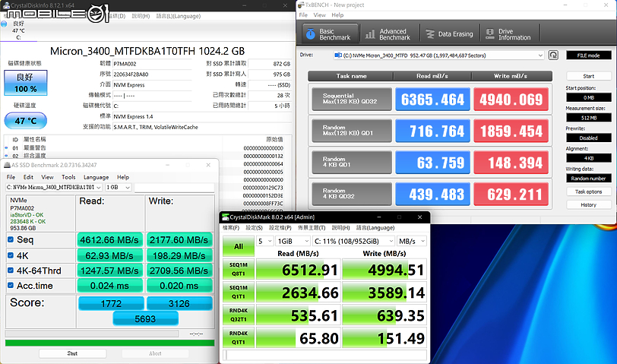Open AS SSD Tools menu
The image size is (617, 364).
[68, 177]
